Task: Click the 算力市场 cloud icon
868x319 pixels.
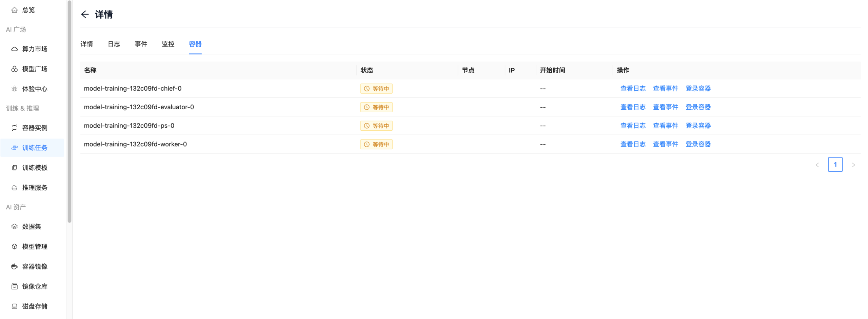Action: (14, 49)
